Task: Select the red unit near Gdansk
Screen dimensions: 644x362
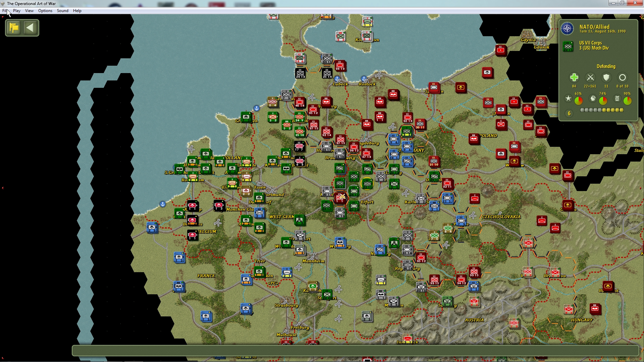Action: pos(501,51)
